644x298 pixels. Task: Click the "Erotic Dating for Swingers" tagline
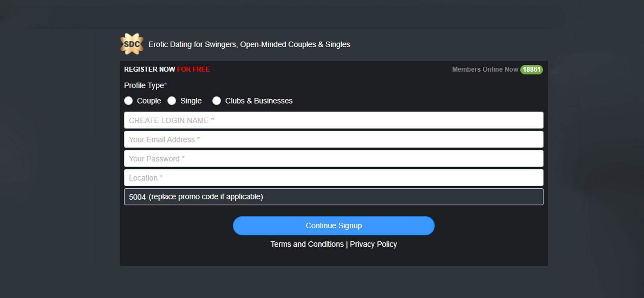click(x=249, y=45)
